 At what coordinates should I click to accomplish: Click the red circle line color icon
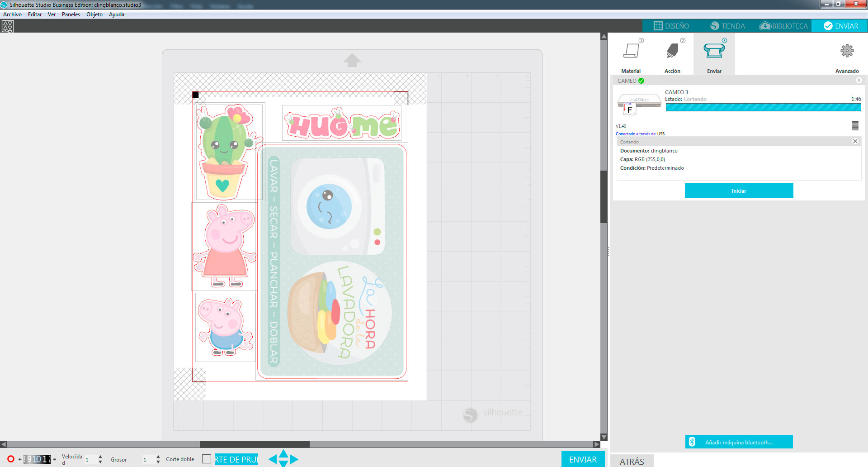pyautogui.click(x=11, y=459)
